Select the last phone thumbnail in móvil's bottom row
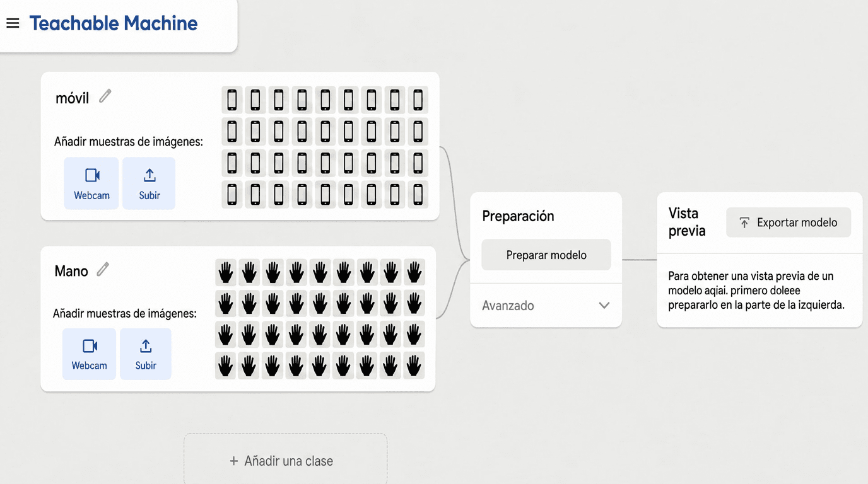 (x=418, y=194)
